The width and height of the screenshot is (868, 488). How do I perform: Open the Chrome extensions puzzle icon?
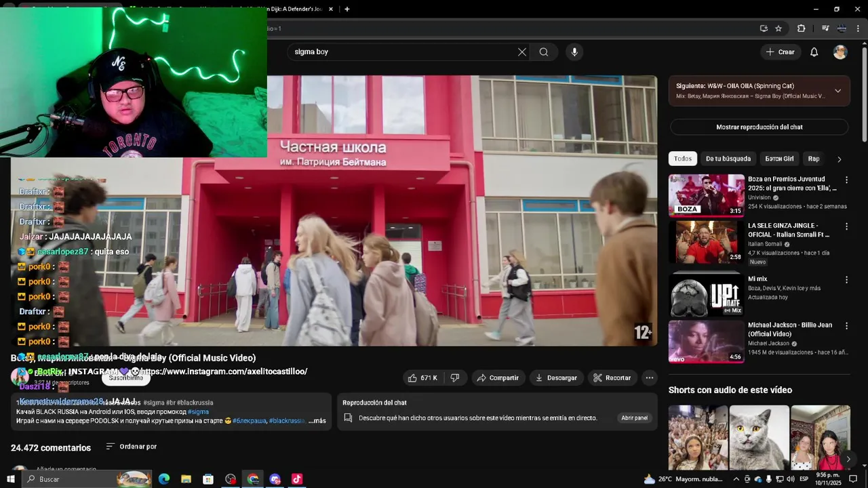[801, 28]
